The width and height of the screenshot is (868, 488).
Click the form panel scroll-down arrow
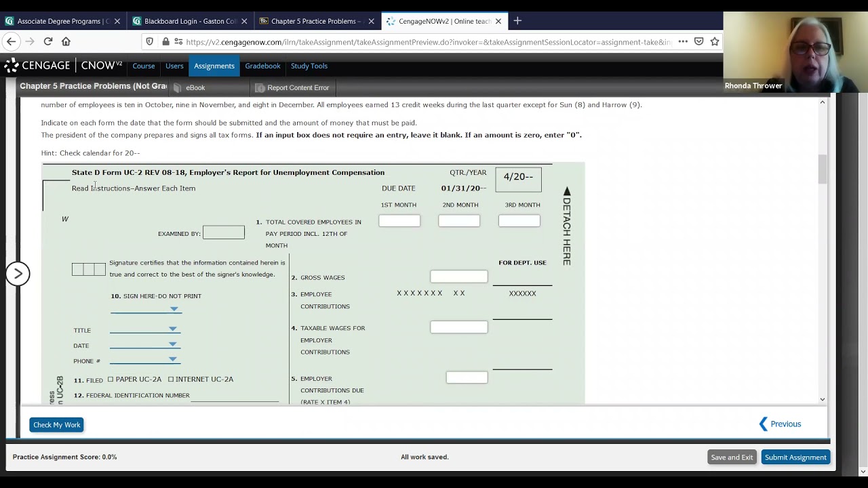pos(823,399)
